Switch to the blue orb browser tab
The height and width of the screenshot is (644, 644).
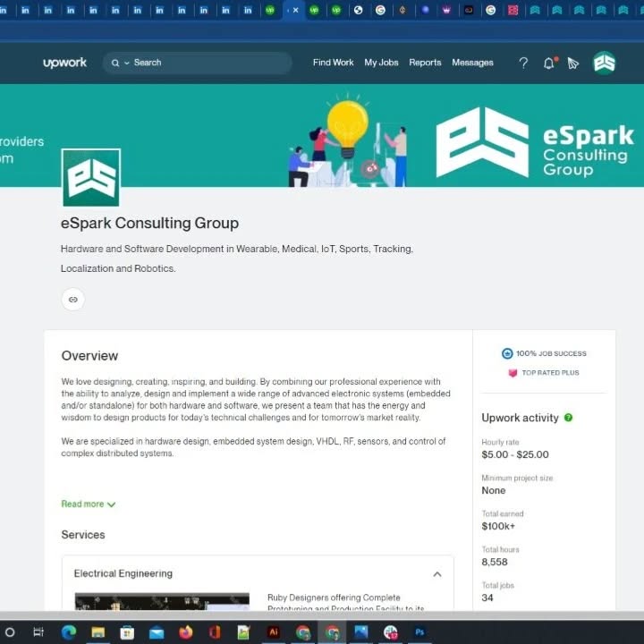pos(426,10)
